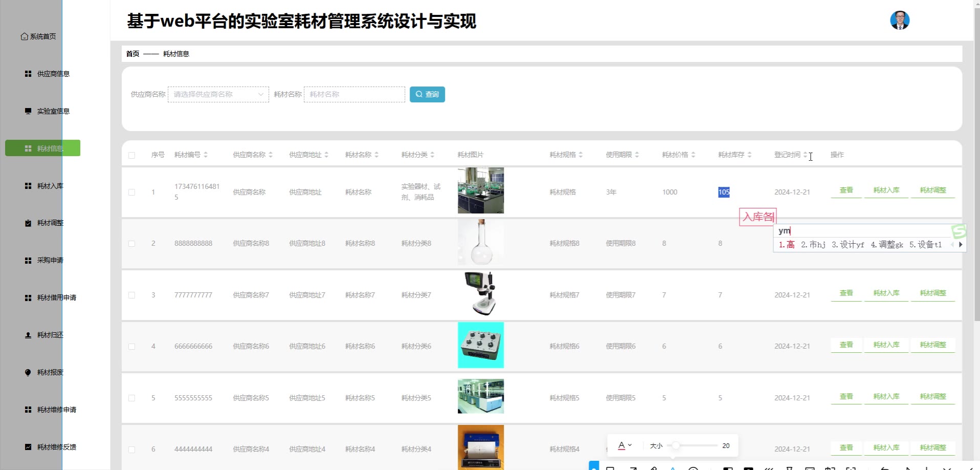This screenshot has width=980, height=470.
Task: Click the home icon beside 系统首页
Action: click(x=24, y=36)
